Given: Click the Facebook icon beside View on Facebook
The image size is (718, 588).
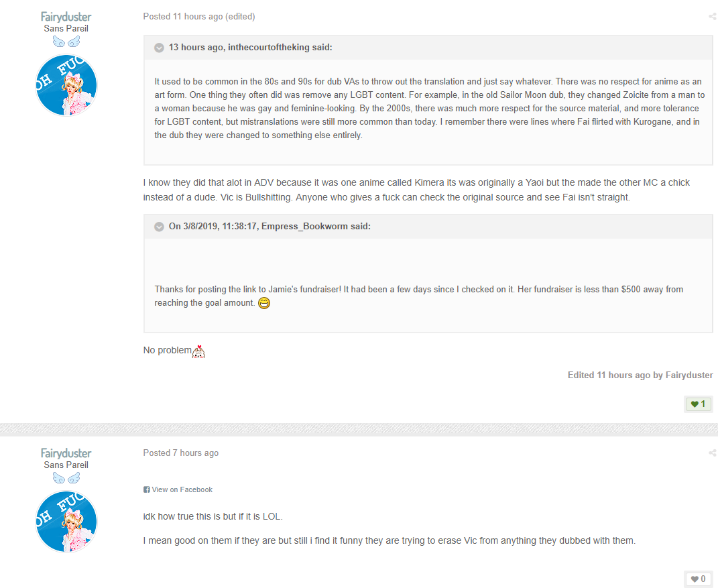Looking at the screenshot, I should click(x=147, y=489).
